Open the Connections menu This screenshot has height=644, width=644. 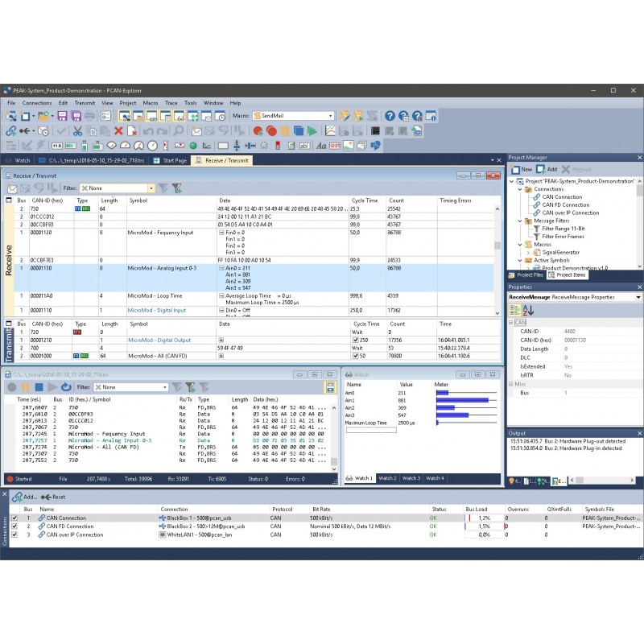[37, 103]
